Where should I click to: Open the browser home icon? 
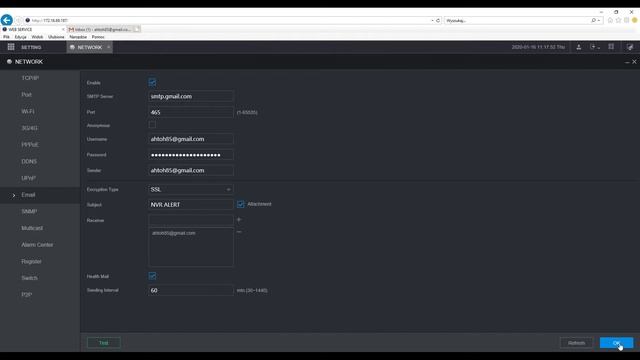pyautogui.click(x=610, y=20)
